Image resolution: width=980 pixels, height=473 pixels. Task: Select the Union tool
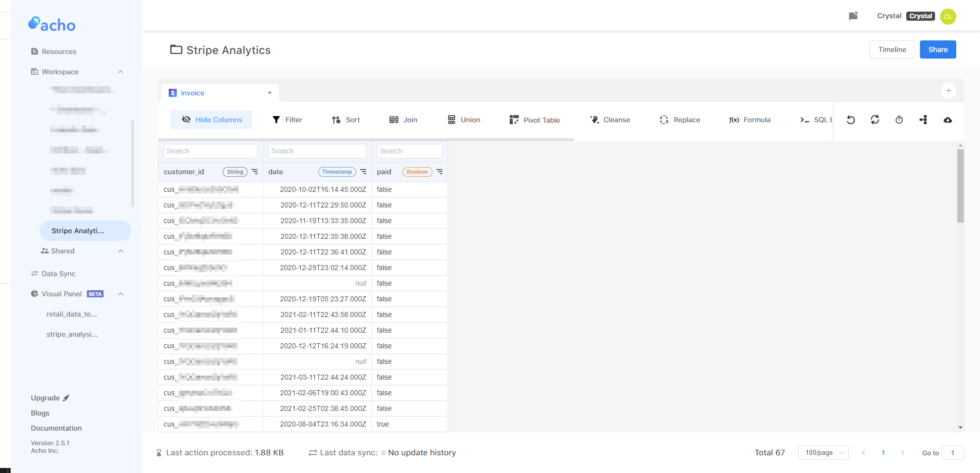tap(464, 120)
